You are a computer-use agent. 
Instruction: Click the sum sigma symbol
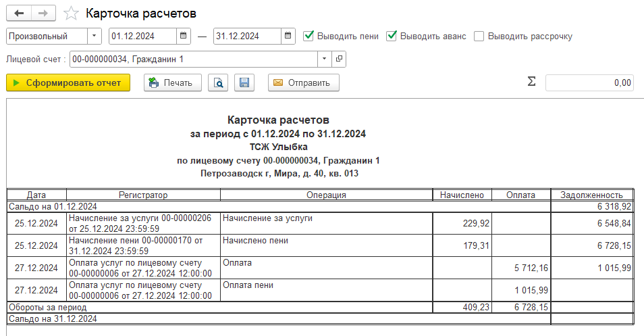(x=531, y=81)
